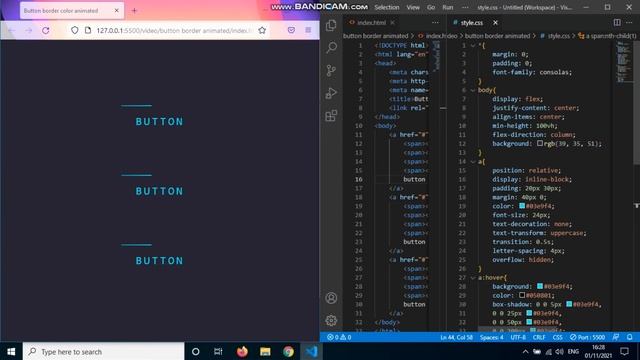Open the Firefox hamburger menu
640x360 pixels.
pyautogui.click(x=308, y=30)
